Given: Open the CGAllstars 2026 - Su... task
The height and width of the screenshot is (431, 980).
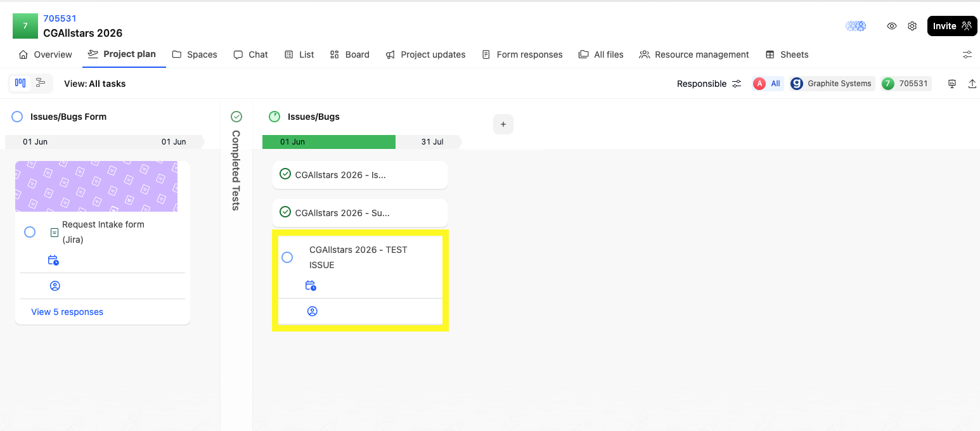Looking at the screenshot, I should coord(342,213).
